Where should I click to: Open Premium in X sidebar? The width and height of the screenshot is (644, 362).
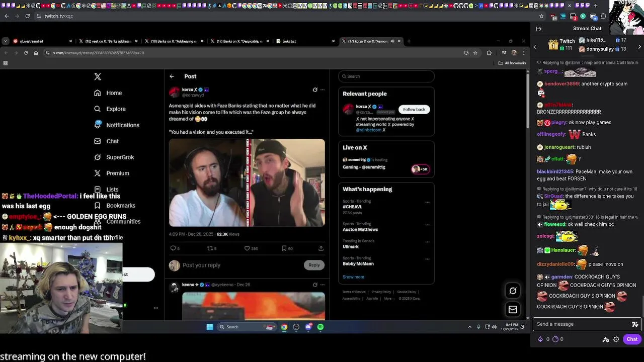pos(112,173)
